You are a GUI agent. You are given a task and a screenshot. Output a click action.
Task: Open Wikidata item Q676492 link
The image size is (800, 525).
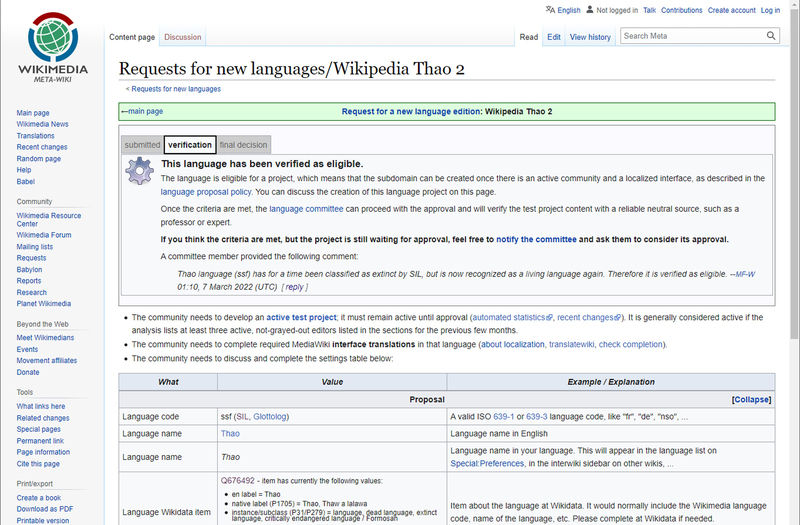click(x=237, y=481)
